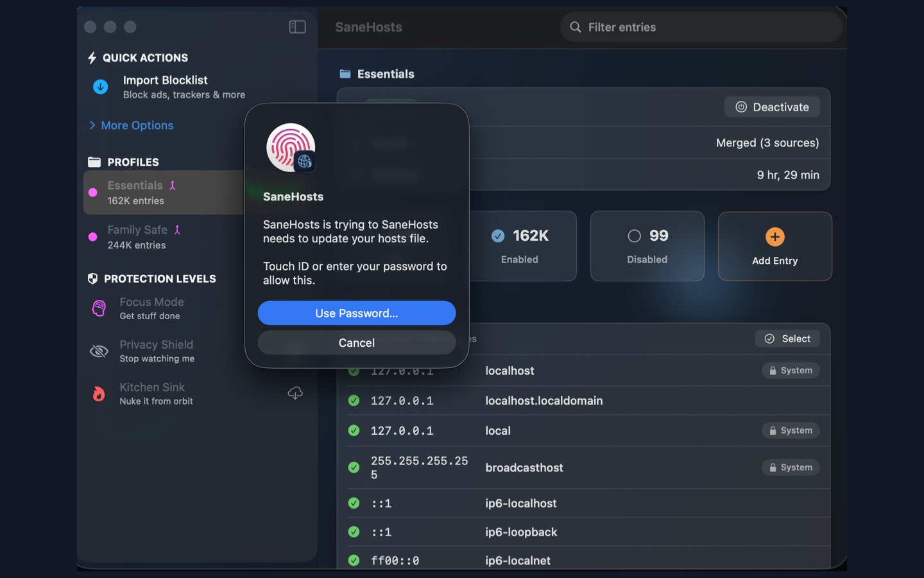Click the pink dot next to Family Safe
924x578 pixels.
pyautogui.click(x=93, y=237)
